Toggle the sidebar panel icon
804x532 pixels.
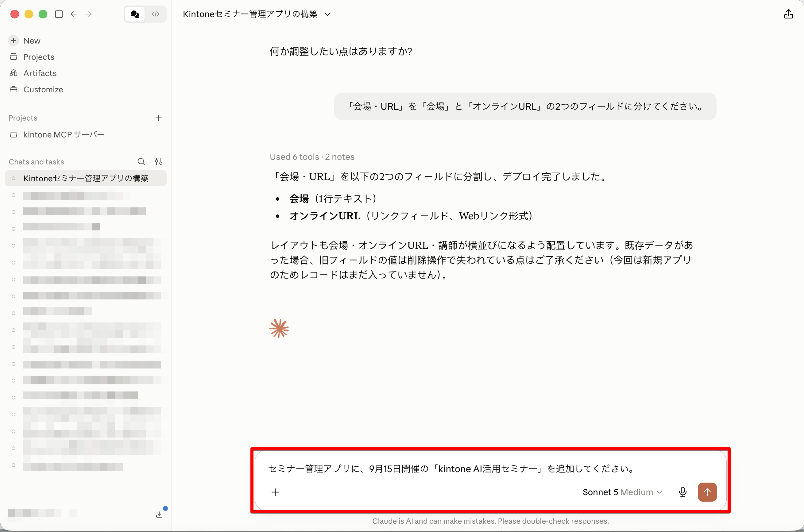pyautogui.click(x=59, y=14)
